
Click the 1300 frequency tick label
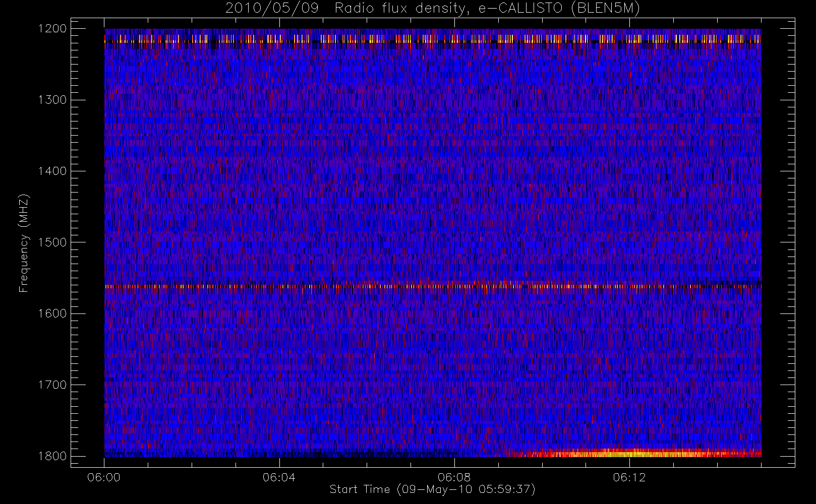[52, 100]
